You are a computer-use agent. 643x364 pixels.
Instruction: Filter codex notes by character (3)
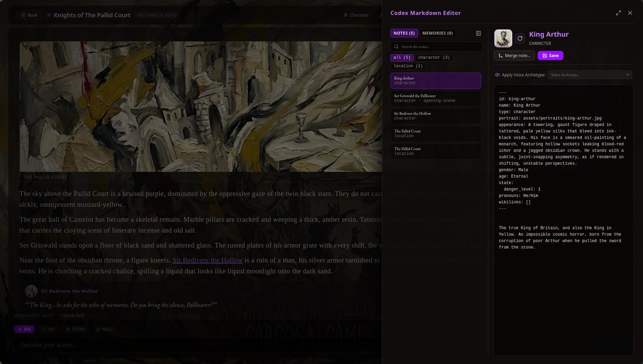(x=434, y=57)
